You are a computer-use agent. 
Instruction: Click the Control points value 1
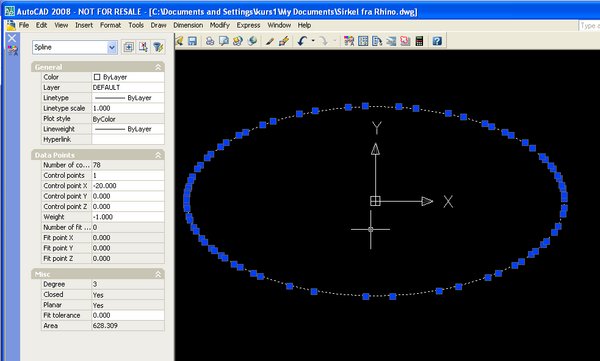128,175
